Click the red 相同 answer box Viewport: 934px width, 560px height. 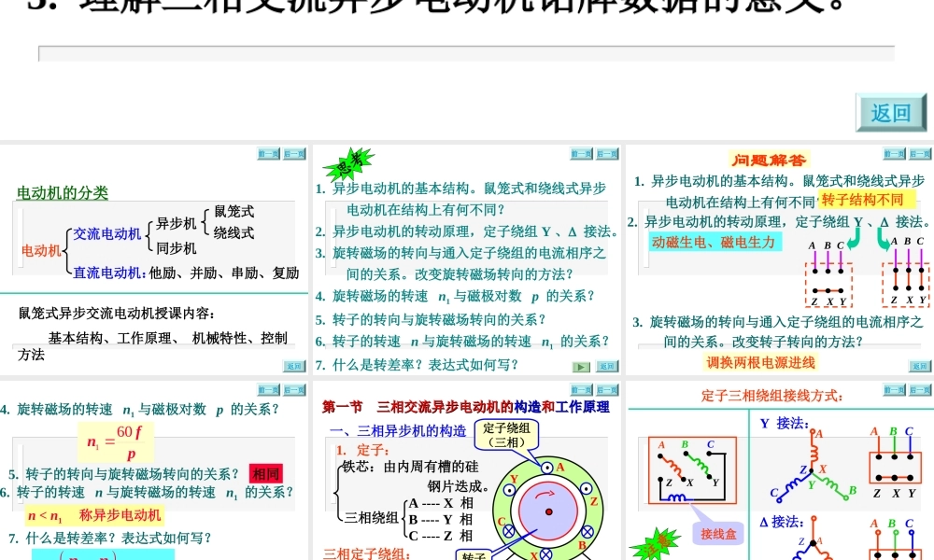(265, 473)
